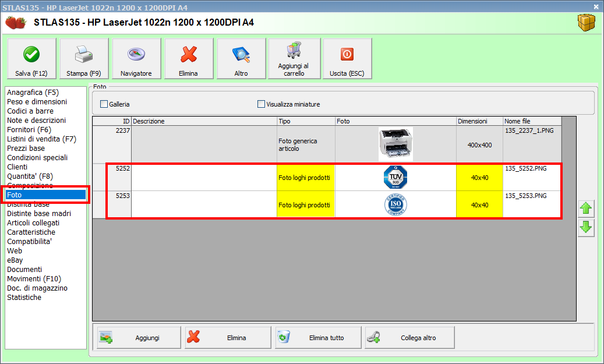Open the Web section in sidebar

pyautogui.click(x=15, y=251)
